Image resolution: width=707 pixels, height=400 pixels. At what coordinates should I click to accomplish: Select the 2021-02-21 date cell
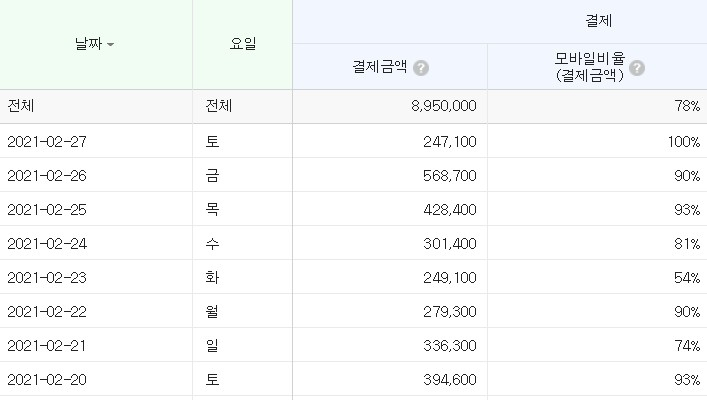[x=47, y=345]
